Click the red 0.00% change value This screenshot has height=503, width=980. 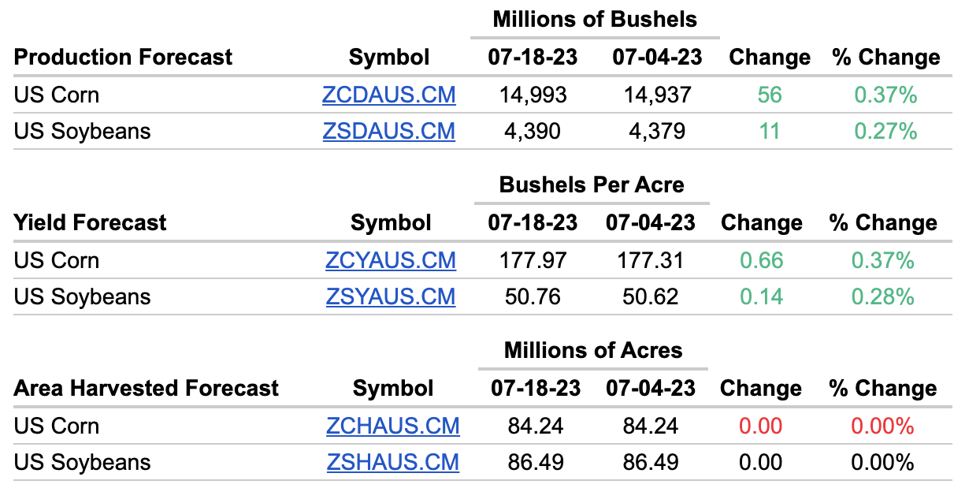[x=882, y=427]
